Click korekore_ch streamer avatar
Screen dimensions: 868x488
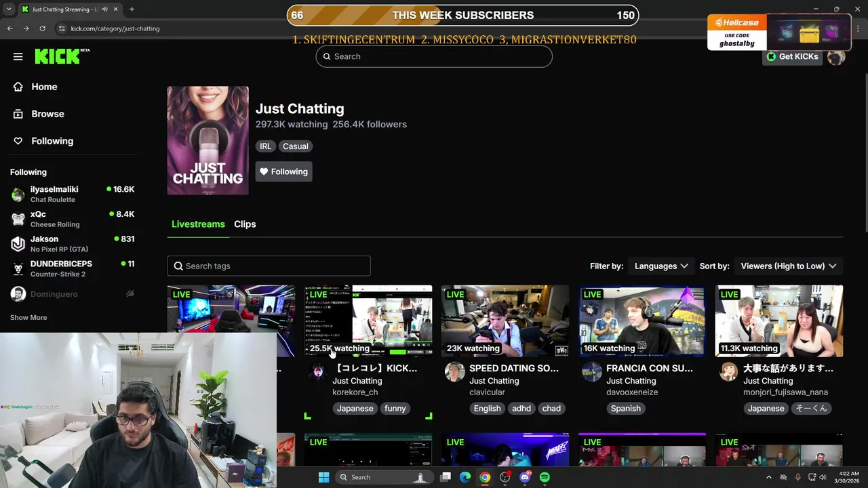(x=317, y=372)
